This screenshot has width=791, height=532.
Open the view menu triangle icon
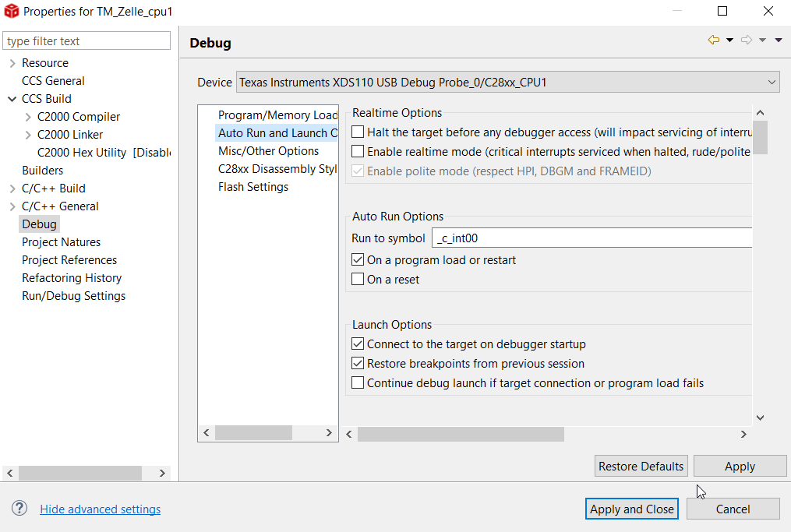pyautogui.click(x=778, y=41)
